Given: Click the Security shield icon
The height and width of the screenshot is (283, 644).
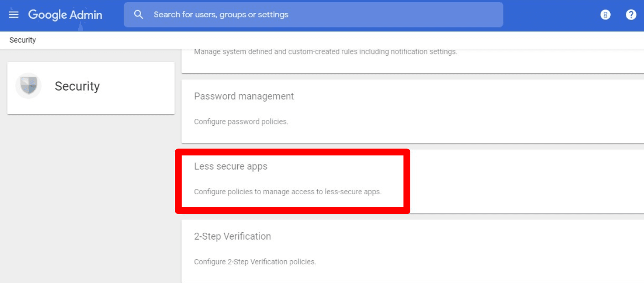Looking at the screenshot, I should [28, 85].
